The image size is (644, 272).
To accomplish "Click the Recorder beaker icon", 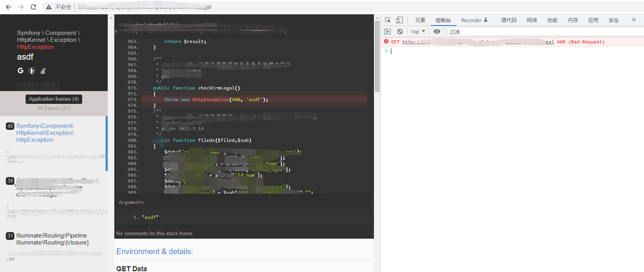I will (486, 20).
